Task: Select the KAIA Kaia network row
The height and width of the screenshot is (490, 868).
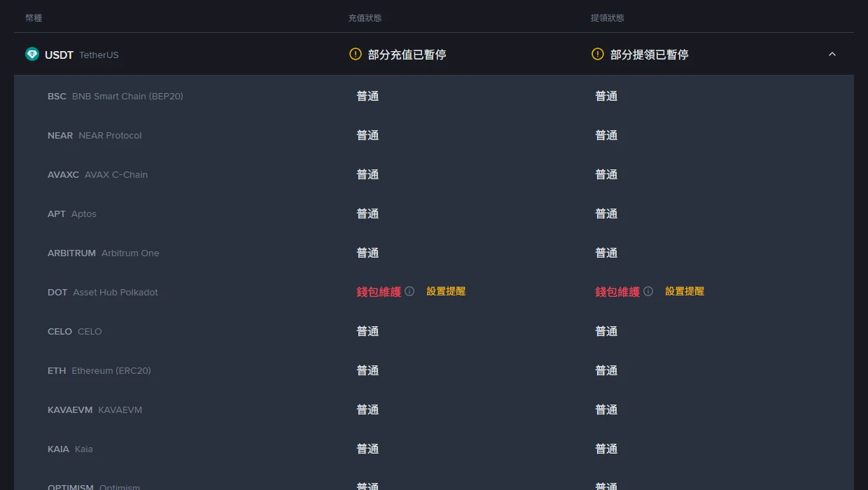Action: (434, 449)
